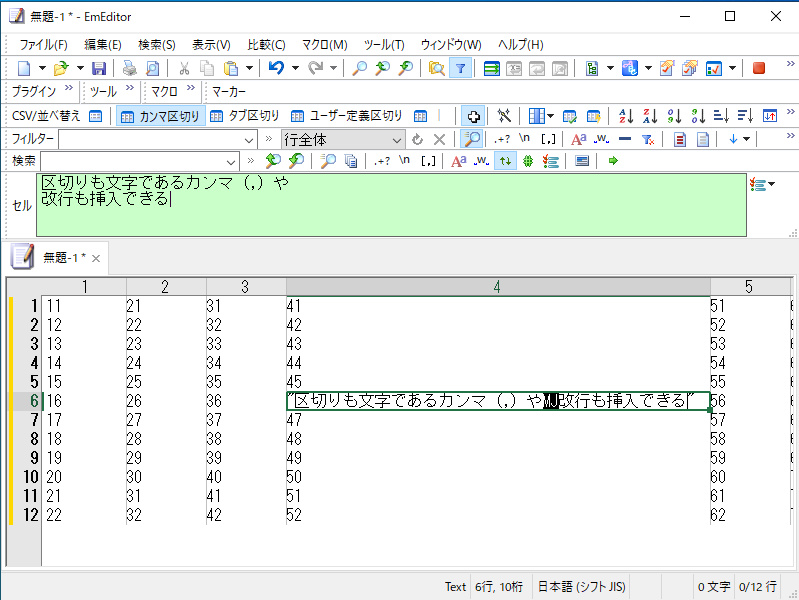The image size is (799, 600).
Task: Click the Paste clipboard icon
Action: click(x=231, y=68)
